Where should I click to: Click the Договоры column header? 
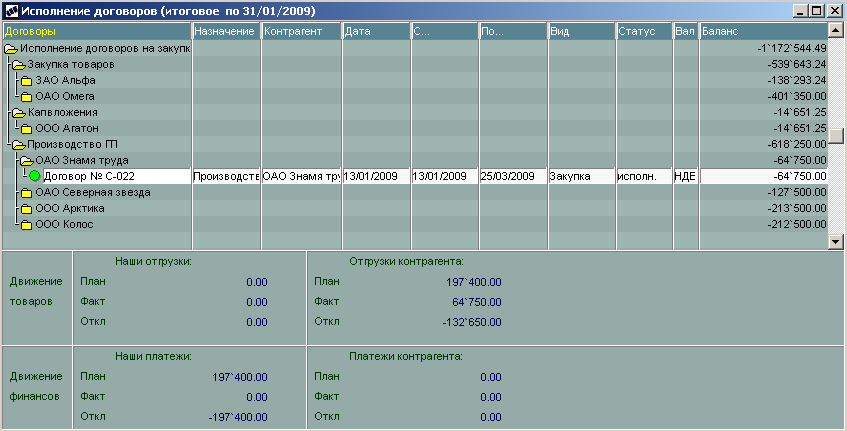point(97,31)
